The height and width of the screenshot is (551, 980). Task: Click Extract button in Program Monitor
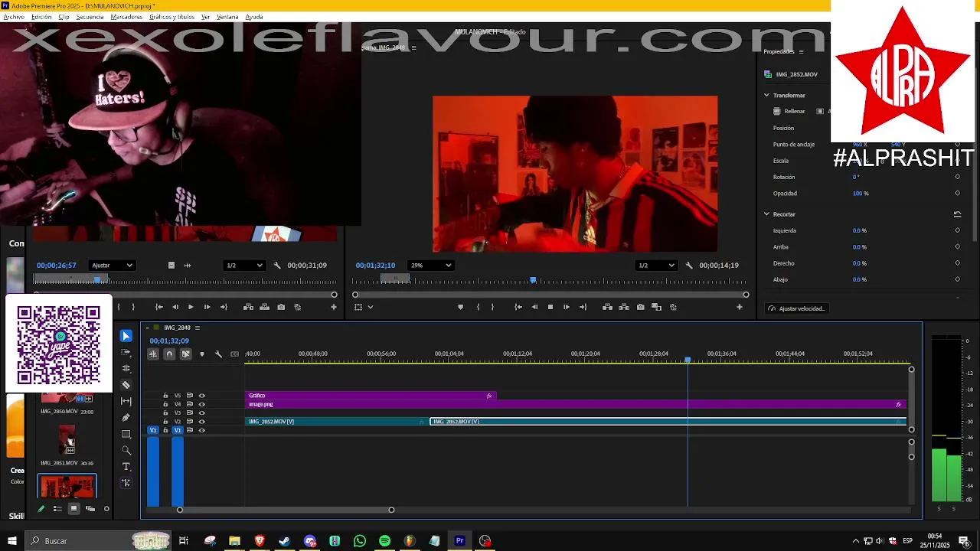(623, 307)
